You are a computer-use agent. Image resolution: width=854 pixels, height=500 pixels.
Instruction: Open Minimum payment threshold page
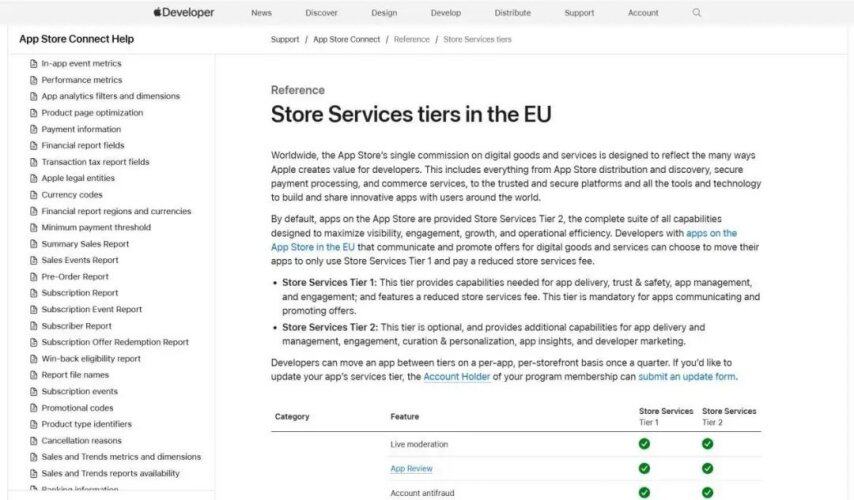click(x=96, y=227)
